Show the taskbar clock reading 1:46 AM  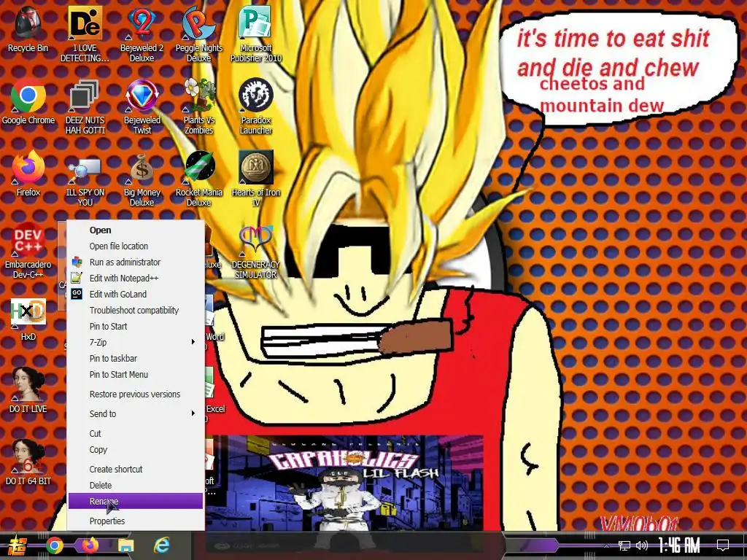pos(679,545)
